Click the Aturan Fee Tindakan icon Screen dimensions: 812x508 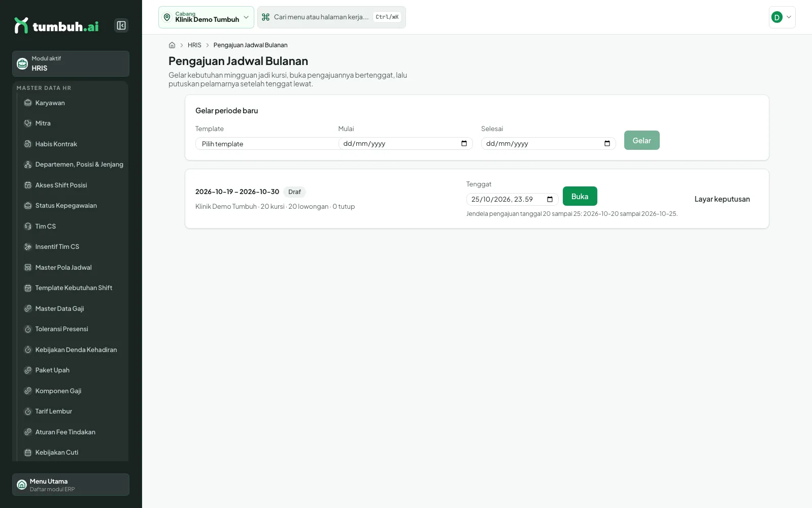pyautogui.click(x=28, y=432)
